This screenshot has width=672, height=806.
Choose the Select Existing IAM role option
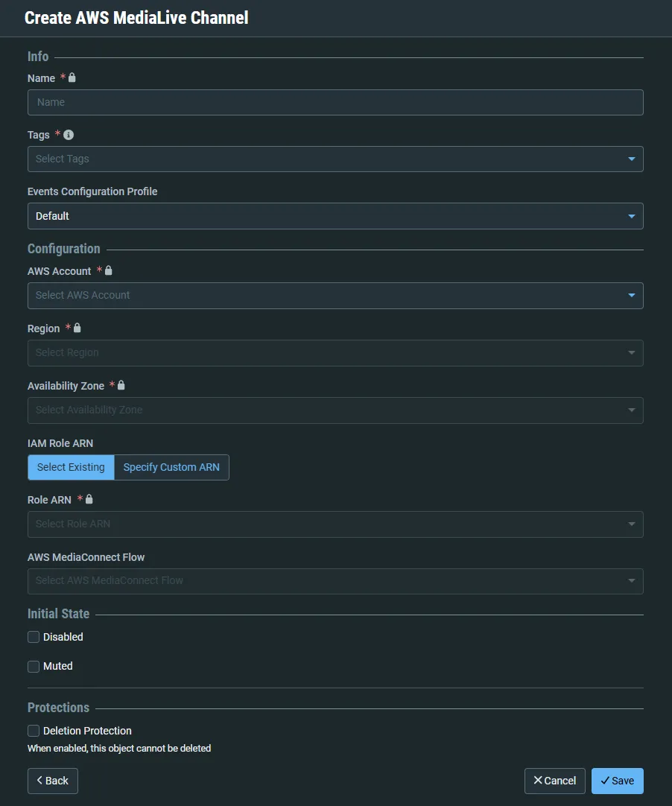71,467
